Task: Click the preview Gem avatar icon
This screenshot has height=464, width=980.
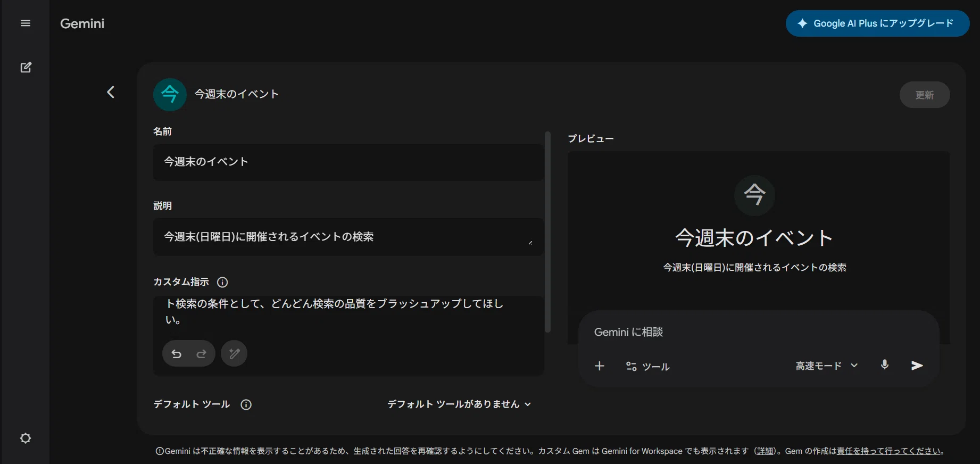Action: pos(754,195)
